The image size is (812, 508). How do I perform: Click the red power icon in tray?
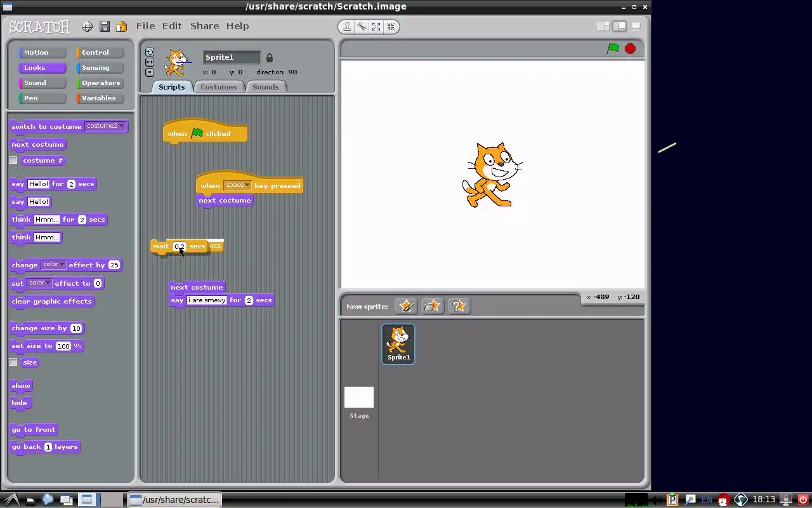click(803, 500)
